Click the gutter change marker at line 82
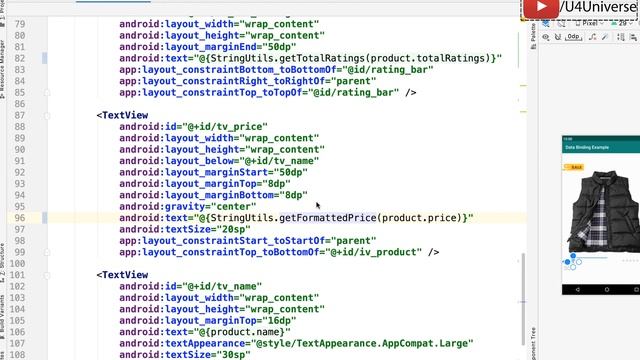Screen dimensions: 640x360 click(x=44, y=58)
